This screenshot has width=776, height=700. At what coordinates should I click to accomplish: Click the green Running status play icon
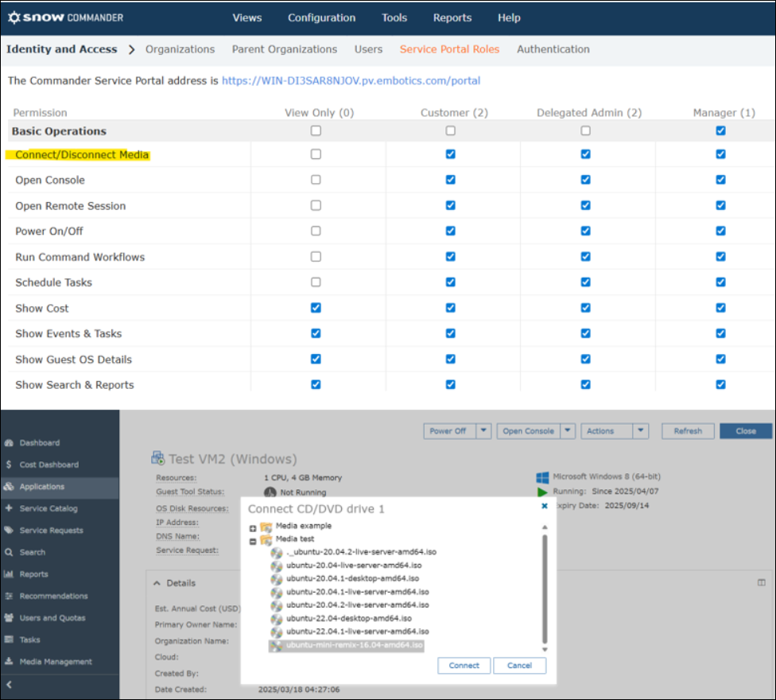click(542, 492)
